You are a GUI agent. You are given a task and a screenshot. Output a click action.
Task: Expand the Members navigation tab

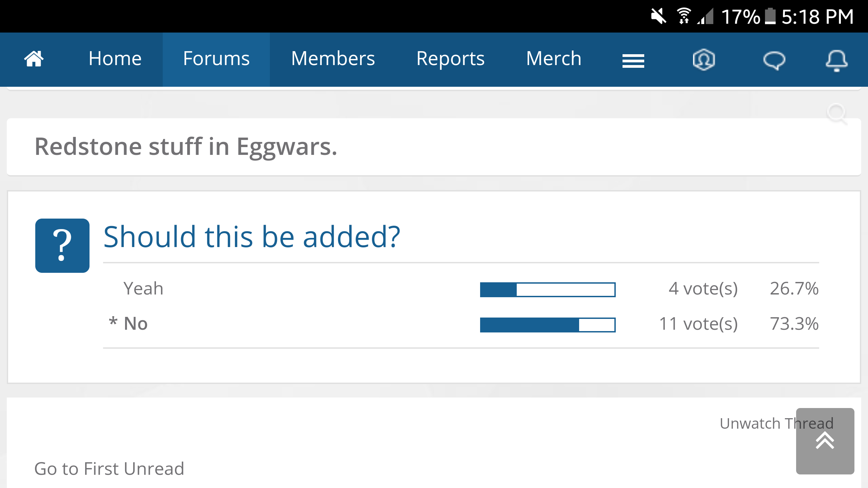tap(333, 58)
